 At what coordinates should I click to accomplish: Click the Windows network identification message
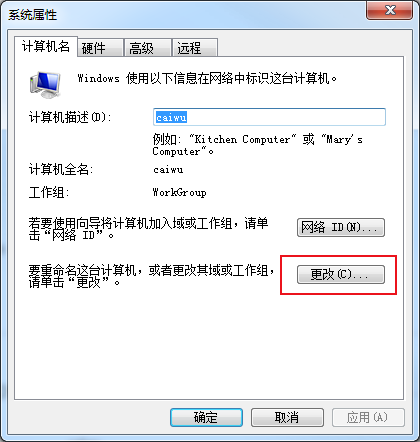point(207,78)
